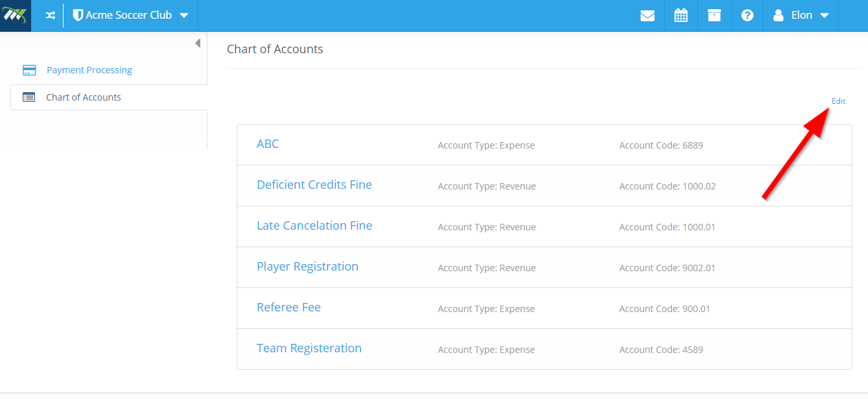
Task: Open the Referee Fee account
Action: [288, 308]
